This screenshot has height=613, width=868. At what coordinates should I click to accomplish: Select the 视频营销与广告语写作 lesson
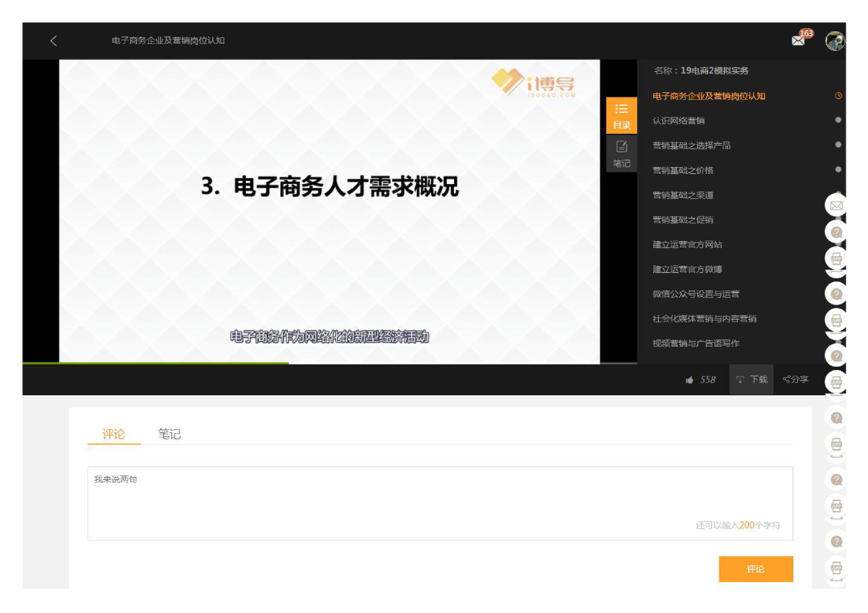tap(695, 343)
